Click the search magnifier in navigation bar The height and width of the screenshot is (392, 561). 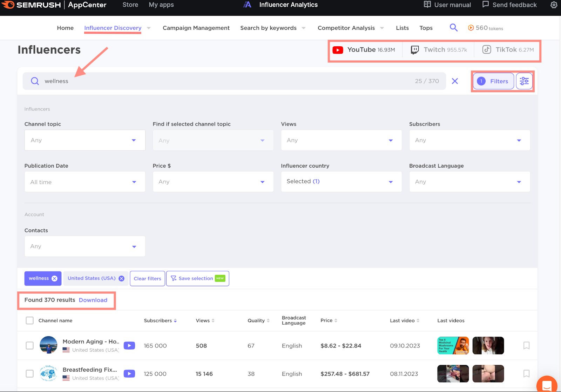click(x=453, y=27)
